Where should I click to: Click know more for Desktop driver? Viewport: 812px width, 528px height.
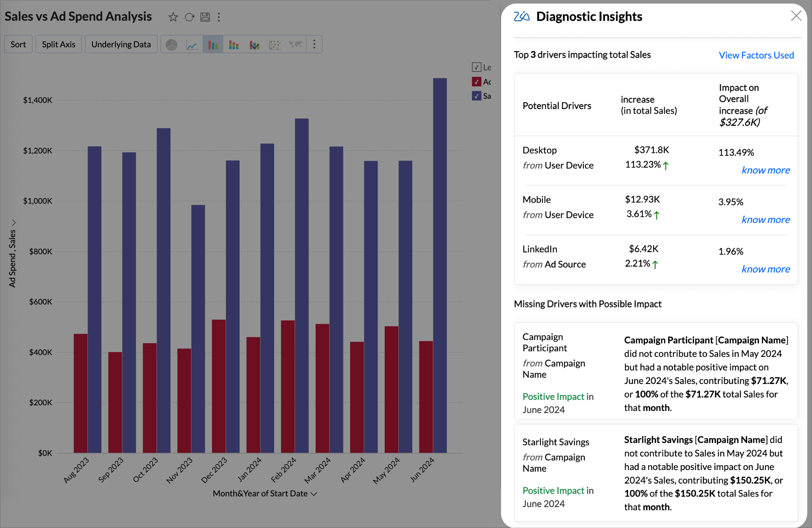[766, 170]
